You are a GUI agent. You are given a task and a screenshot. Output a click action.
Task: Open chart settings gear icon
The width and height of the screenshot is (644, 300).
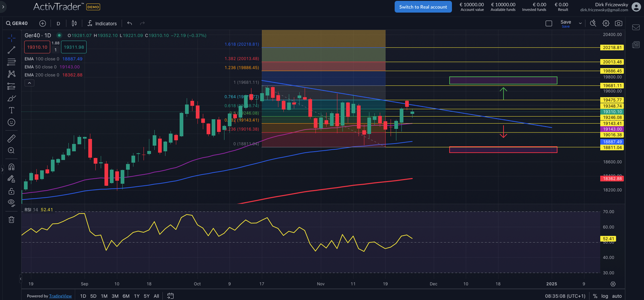tap(606, 23)
